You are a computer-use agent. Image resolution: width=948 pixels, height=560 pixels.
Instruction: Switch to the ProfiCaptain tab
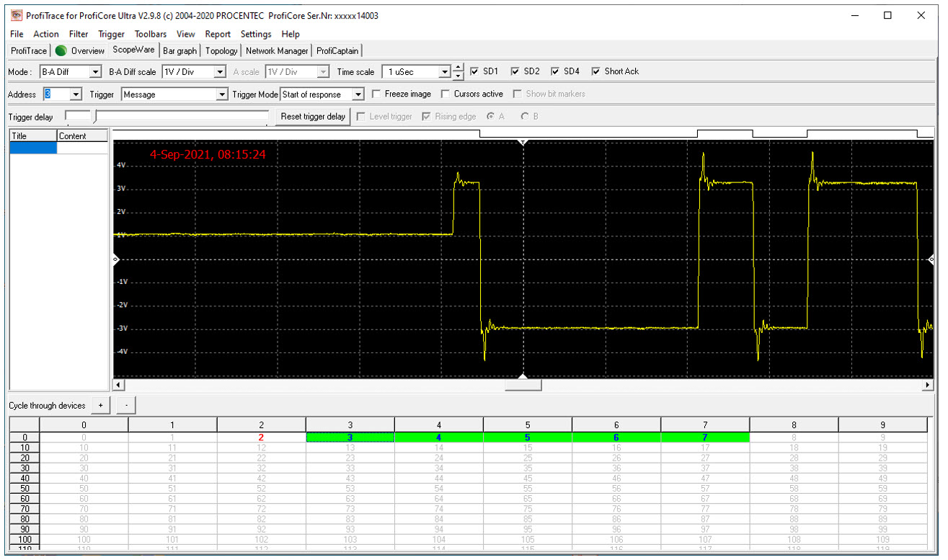(x=337, y=51)
